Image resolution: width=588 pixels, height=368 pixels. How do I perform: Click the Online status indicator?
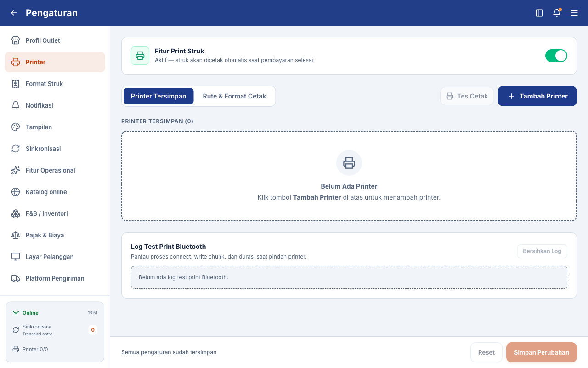26,313
